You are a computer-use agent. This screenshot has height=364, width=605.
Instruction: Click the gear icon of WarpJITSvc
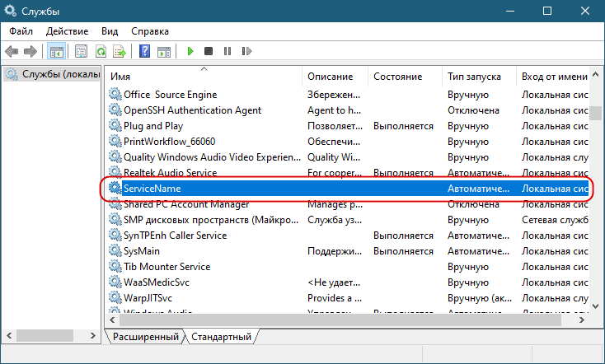click(115, 297)
